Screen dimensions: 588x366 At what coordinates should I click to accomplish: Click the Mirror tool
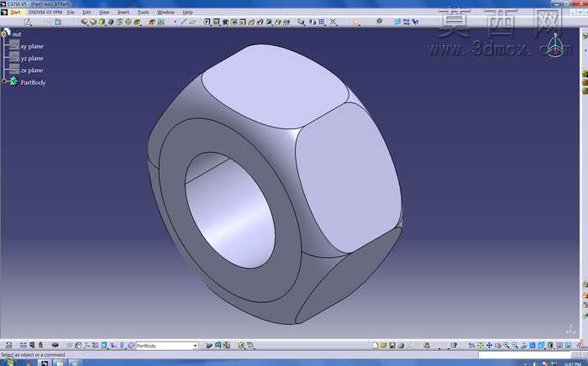click(312, 22)
